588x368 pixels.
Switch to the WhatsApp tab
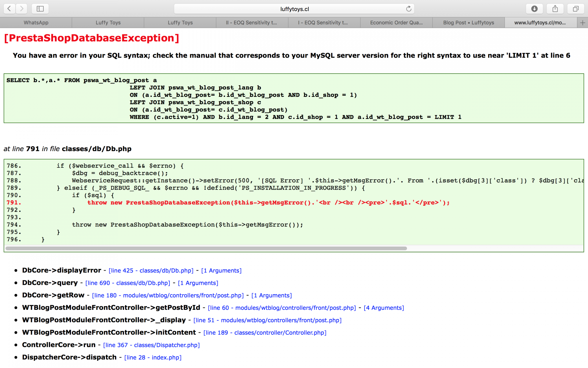[x=36, y=23]
